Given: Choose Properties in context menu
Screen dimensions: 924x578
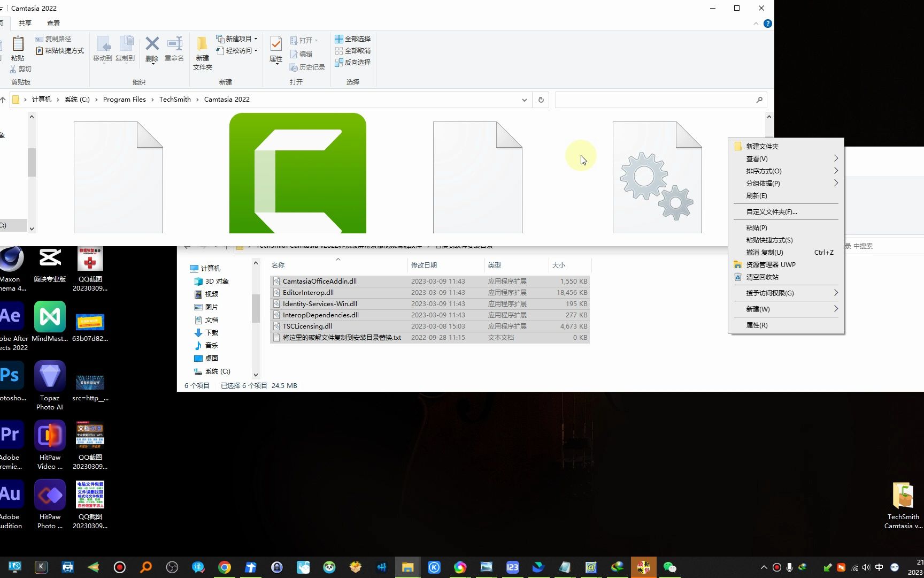Looking at the screenshot, I should [x=786, y=325].
